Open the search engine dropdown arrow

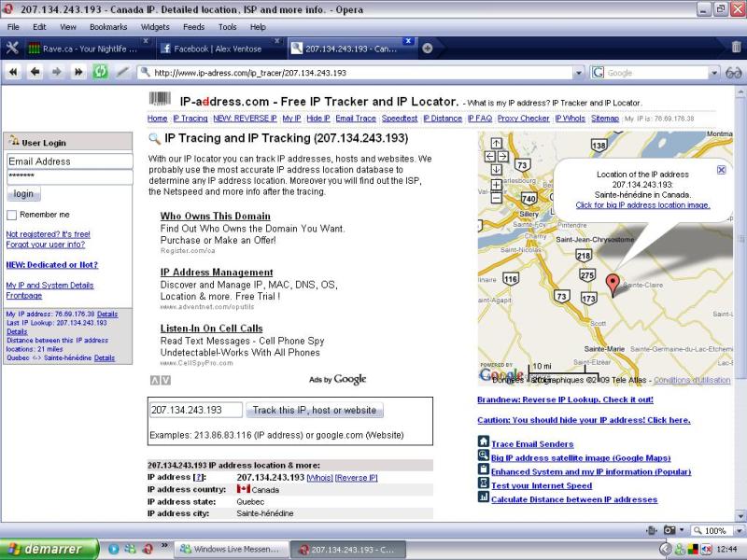tap(714, 73)
